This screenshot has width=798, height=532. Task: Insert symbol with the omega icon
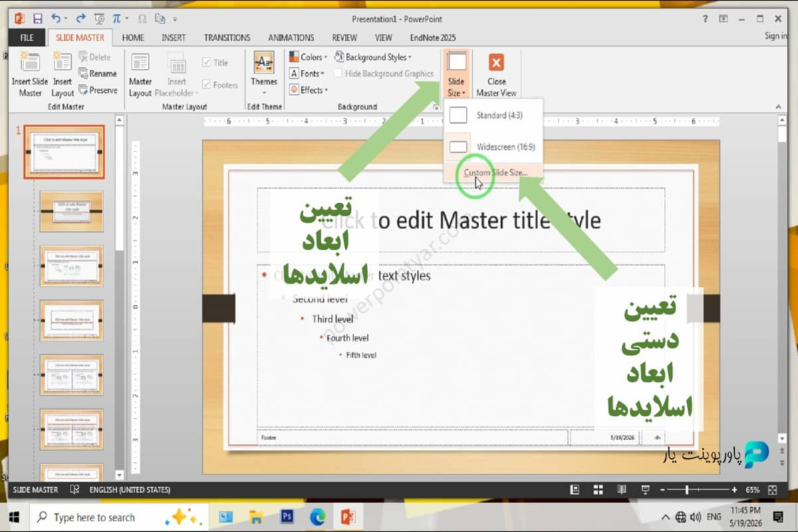pyautogui.click(x=141, y=19)
